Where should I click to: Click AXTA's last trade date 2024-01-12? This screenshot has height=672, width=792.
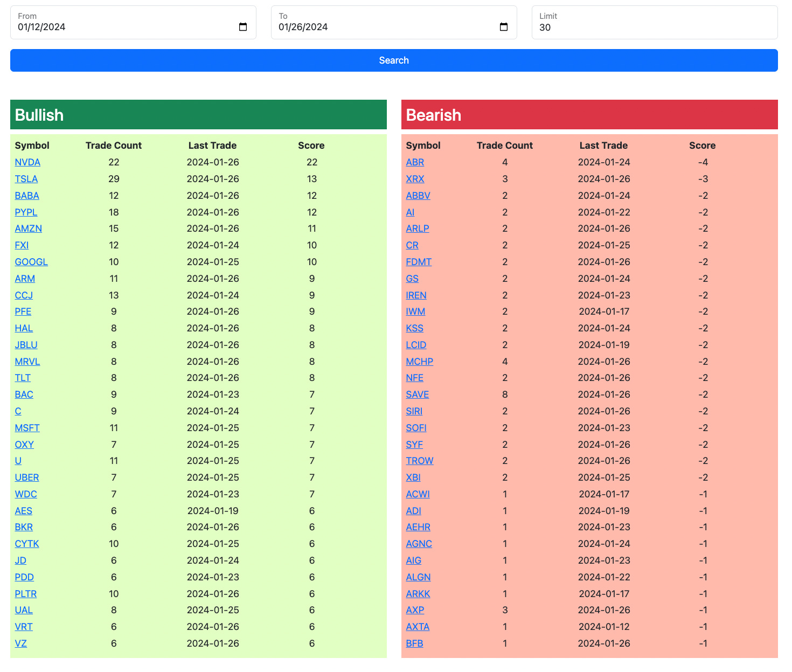click(x=604, y=627)
